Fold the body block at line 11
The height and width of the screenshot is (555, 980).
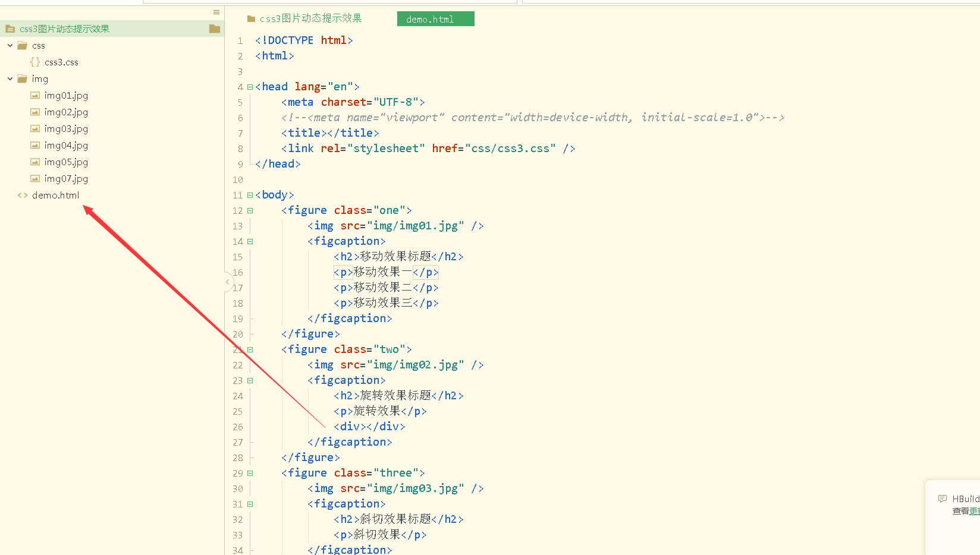pos(250,195)
